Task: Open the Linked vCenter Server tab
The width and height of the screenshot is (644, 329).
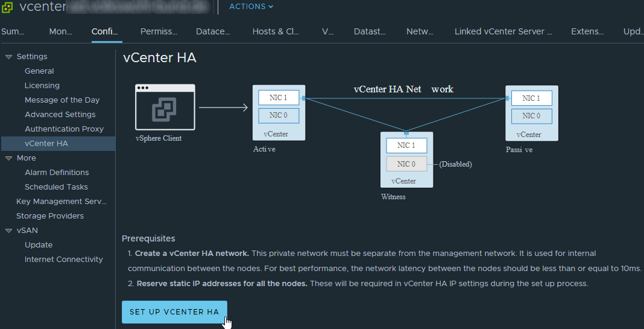Action: click(x=503, y=31)
